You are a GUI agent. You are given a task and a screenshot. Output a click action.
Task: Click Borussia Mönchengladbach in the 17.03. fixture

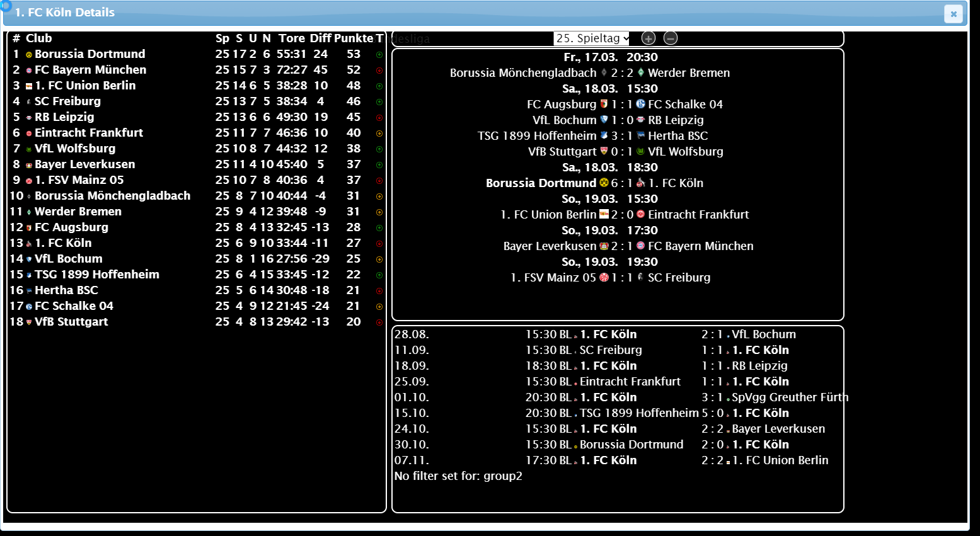click(523, 73)
